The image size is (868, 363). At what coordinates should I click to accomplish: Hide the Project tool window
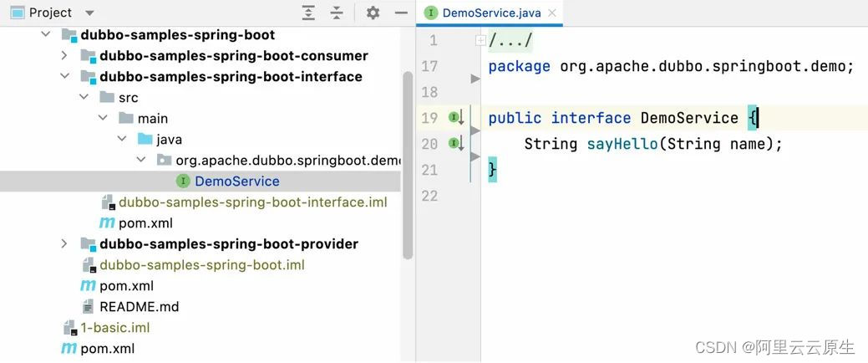tap(401, 13)
